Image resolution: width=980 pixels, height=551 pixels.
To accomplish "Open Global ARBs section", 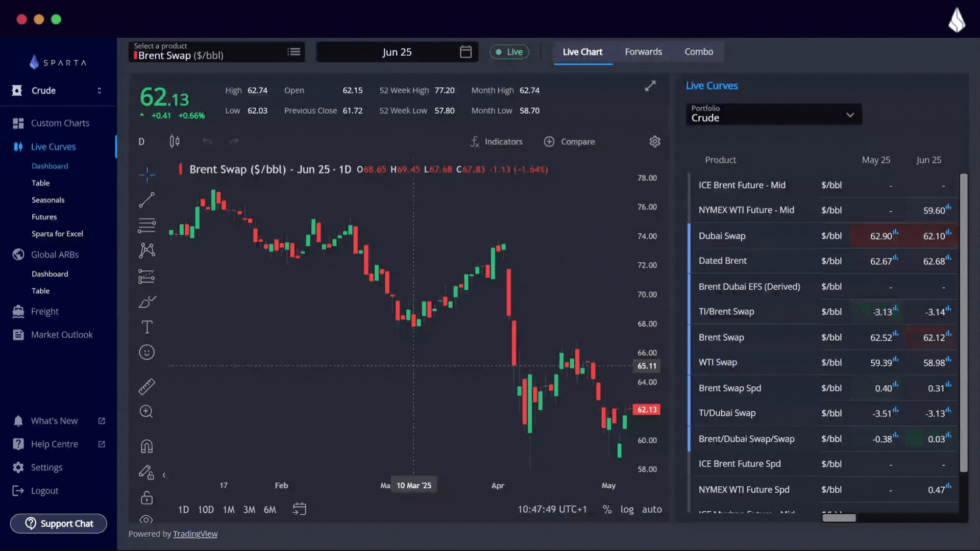I will pyautogui.click(x=55, y=255).
